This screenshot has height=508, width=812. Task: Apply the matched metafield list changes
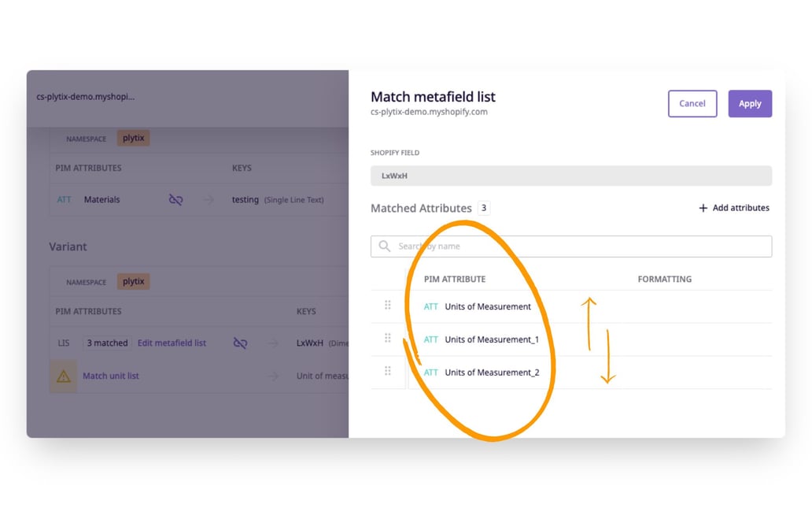point(749,103)
